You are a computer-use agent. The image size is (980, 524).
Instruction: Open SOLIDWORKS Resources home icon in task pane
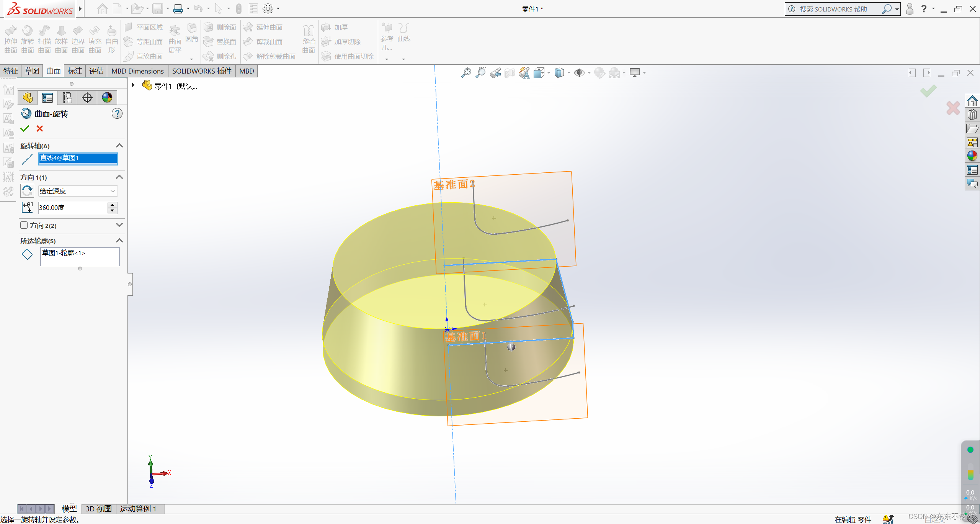(972, 101)
